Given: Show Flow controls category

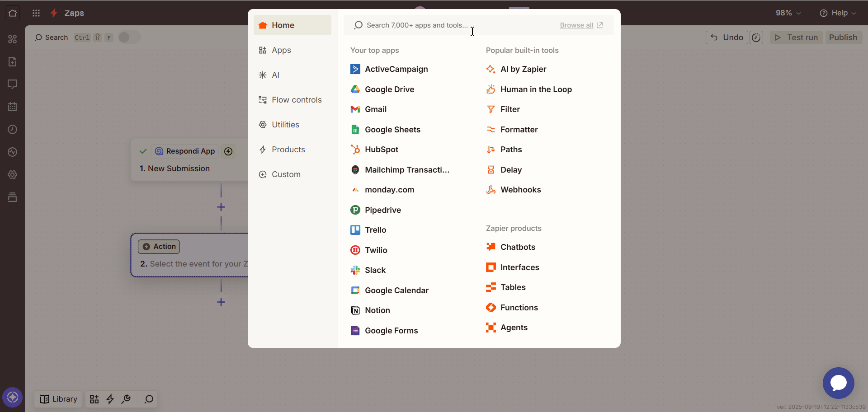Looking at the screenshot, I should tap(292, 100).
